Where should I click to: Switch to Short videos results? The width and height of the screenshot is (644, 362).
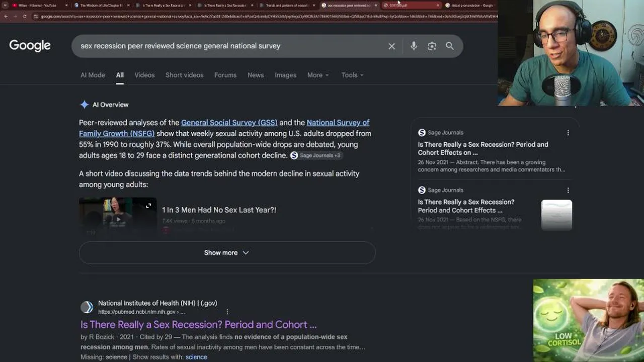[185, 75]
